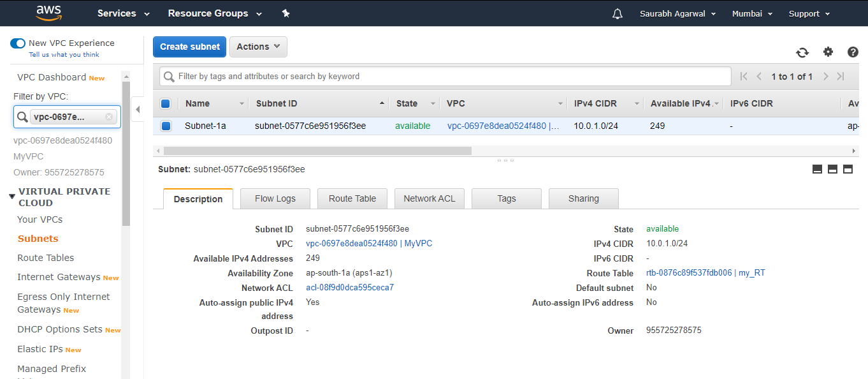
Task: Open the Actions dropdown
Action: coord(257,46)
